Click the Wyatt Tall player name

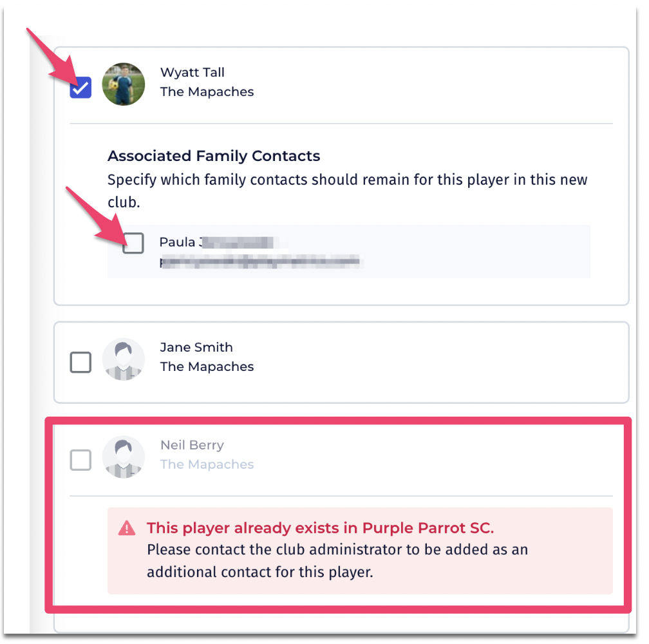click(x=193, y=72)
